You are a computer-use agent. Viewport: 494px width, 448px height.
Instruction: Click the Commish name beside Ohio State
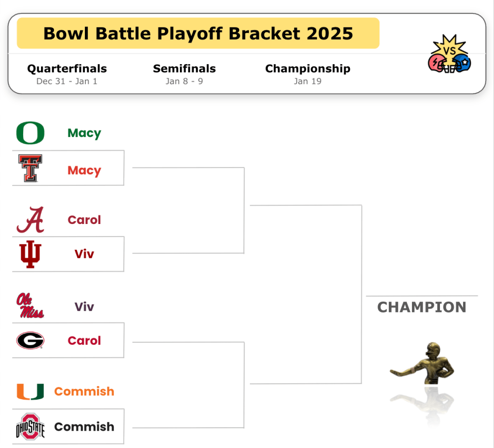pos(84,427)
